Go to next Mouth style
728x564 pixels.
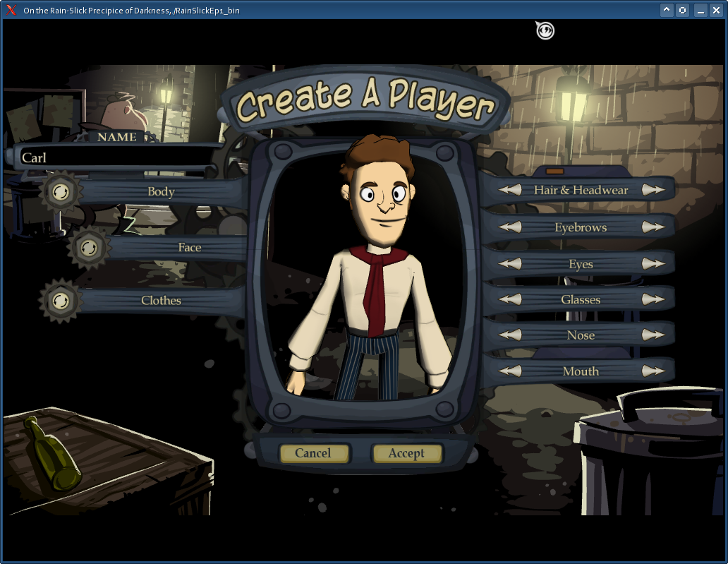pyautogui.click(x=653, y=371)
